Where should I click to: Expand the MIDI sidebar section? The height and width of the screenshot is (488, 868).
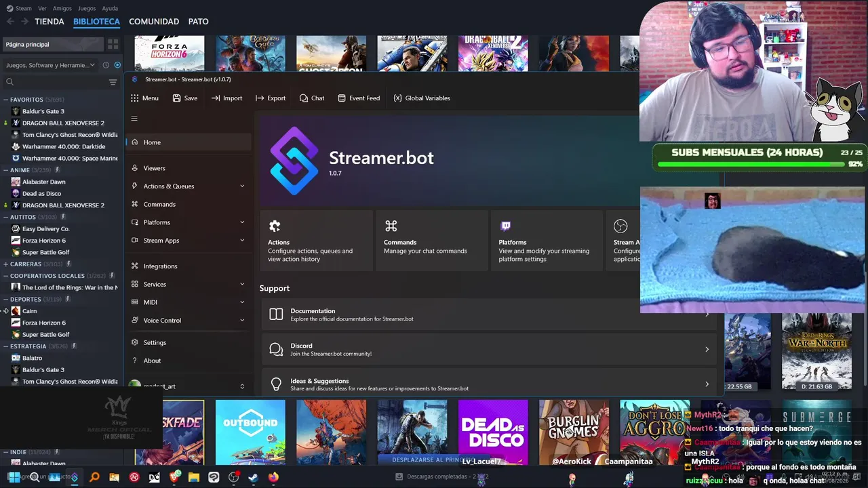[x=242, y=302]
